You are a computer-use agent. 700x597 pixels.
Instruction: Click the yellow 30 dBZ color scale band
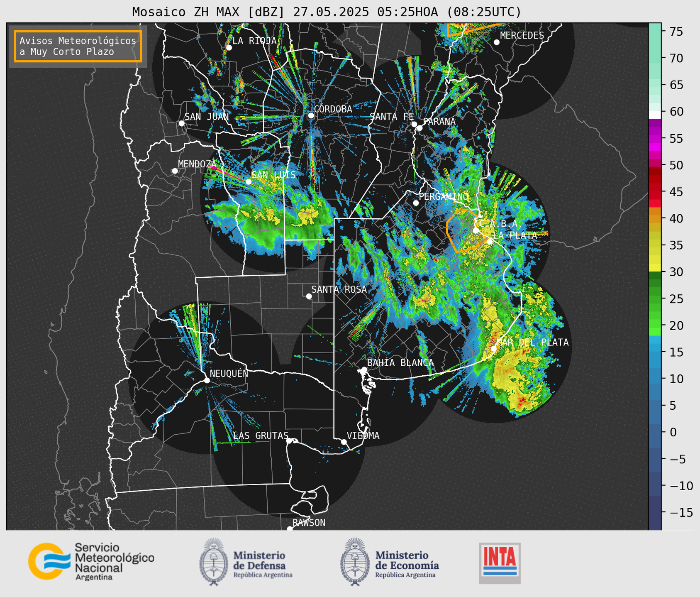click(655, 268)
